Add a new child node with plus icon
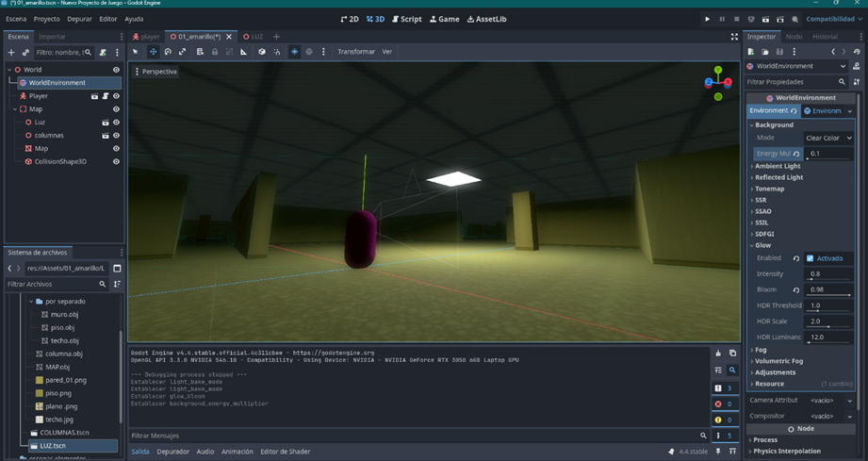This screenshot has width=868, height=461. [11, 53]
